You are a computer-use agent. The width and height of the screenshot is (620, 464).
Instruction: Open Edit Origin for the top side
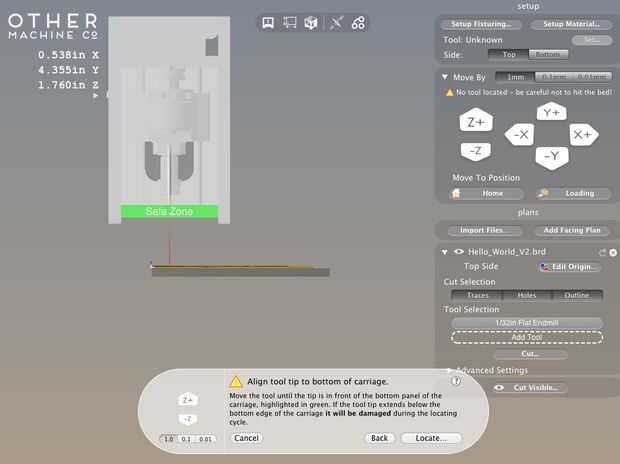point(570,267)
